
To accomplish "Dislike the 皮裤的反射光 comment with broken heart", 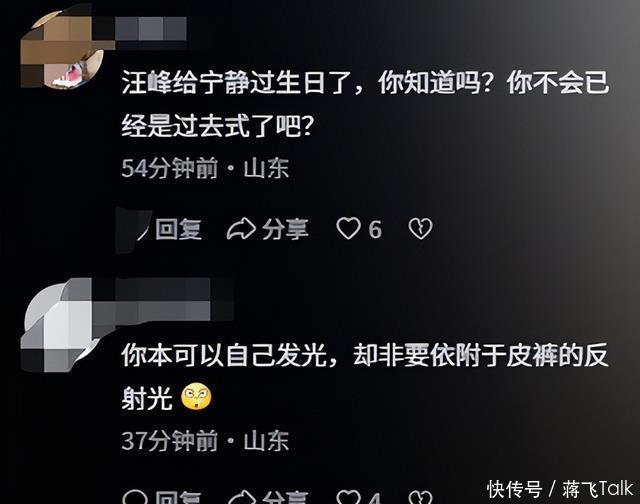I will [420, 497].
